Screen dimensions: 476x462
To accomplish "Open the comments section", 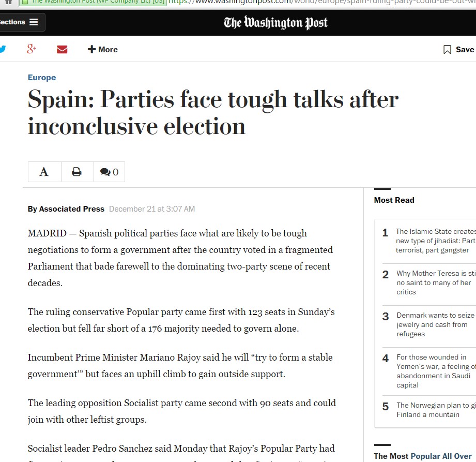I will pos(109,172).
